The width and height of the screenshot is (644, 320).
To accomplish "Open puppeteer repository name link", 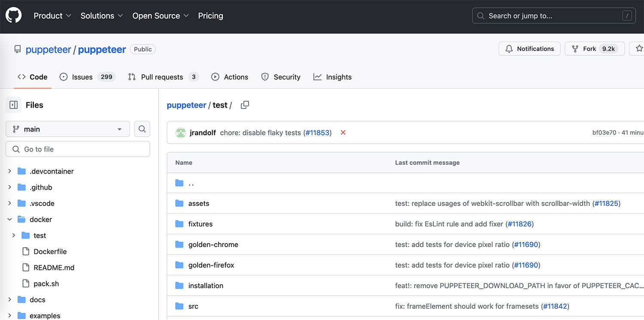I will pyautogui.click(x=102, y=49).
